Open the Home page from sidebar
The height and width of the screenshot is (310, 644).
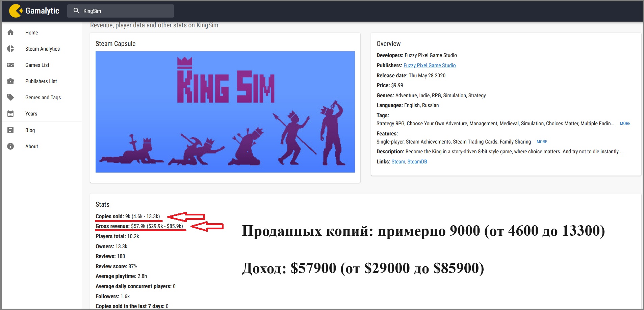[x=31, y=32]
